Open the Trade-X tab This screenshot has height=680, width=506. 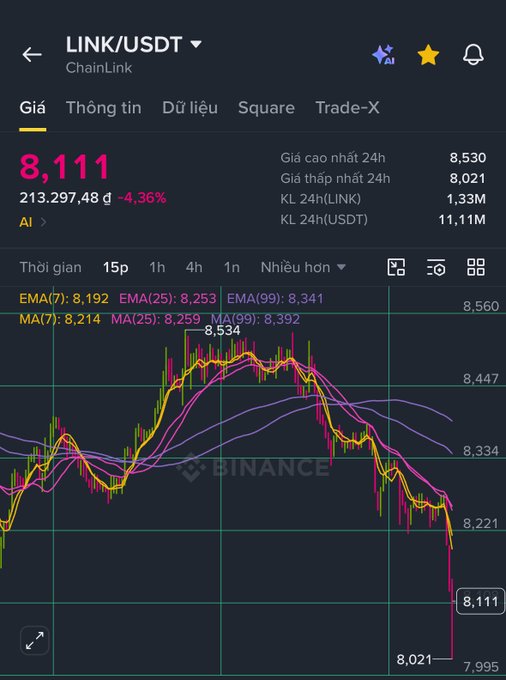pyautogui.click(x=347, y=108)
